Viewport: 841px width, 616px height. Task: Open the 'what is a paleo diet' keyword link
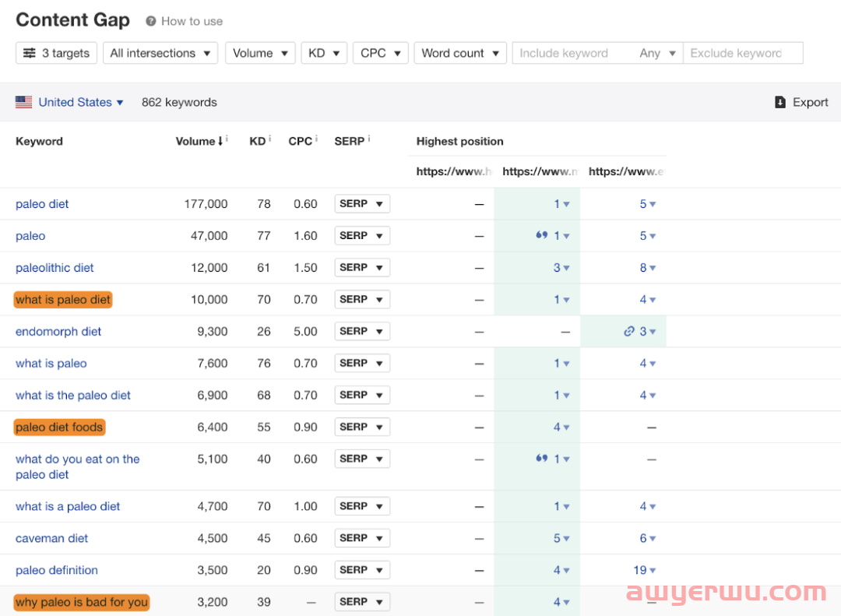click(x=68, y=506)
